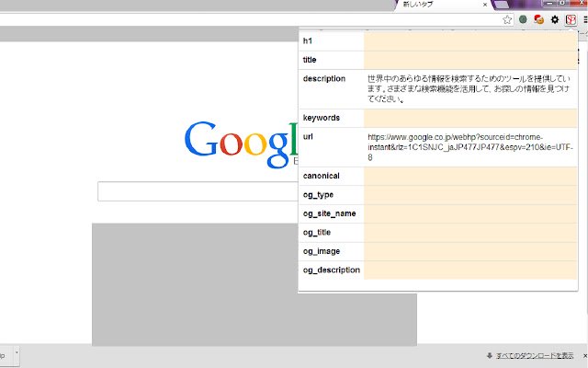Click the empty keywords value cell
The image size is (588, 368).
click(470, 119)
